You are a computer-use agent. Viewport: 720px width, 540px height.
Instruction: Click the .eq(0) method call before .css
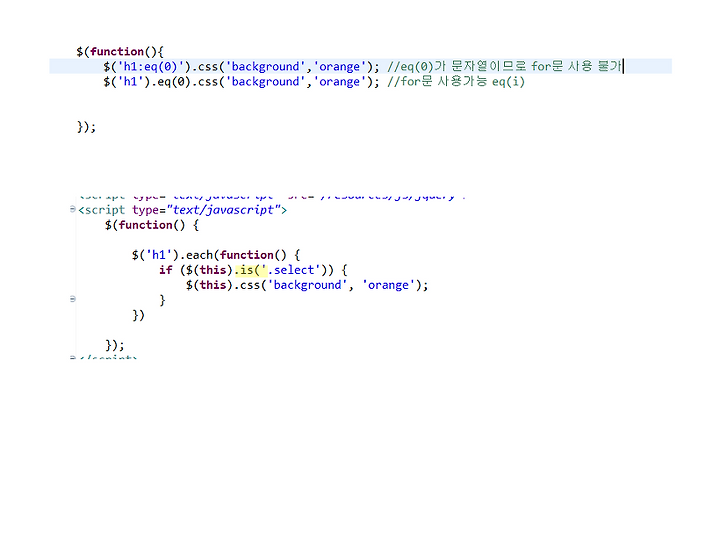170,82
